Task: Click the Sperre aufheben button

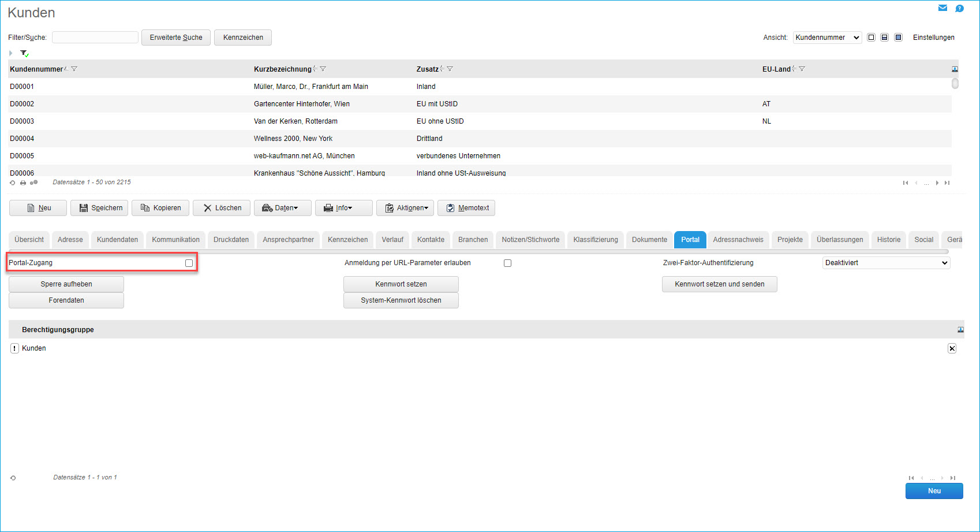Action: pyautogui.click(x=66, y=284)
